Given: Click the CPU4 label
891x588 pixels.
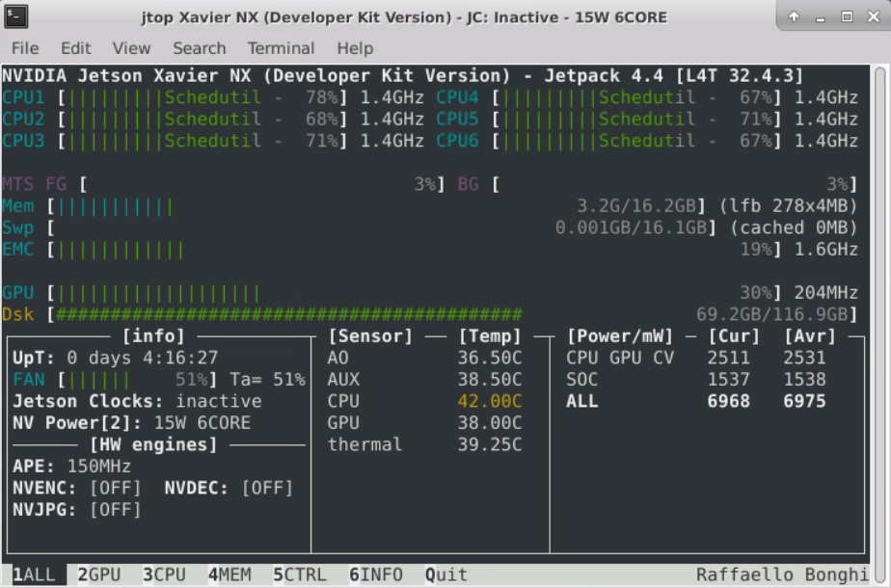Looking at the screenshot, I should tap(457, 97).
